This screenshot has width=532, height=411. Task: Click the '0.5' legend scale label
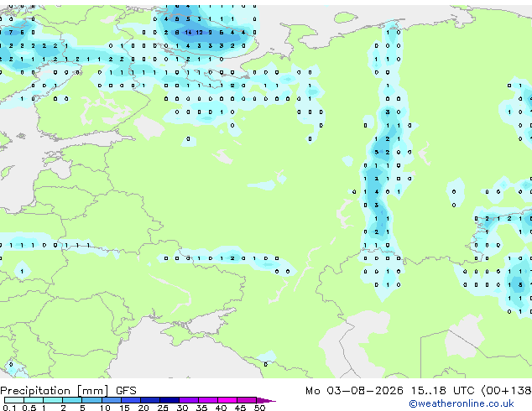[x=29, y=408]
